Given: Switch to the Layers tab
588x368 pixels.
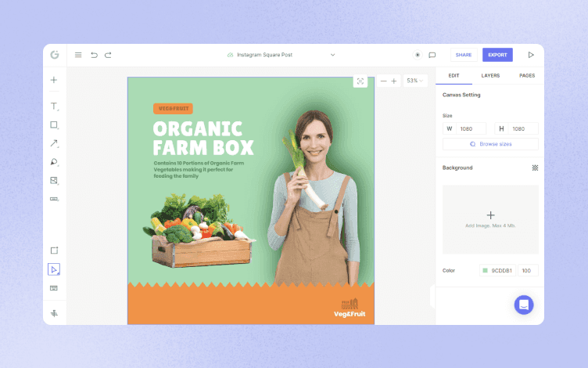Looking at the screenshot, I should click(490, 76).
